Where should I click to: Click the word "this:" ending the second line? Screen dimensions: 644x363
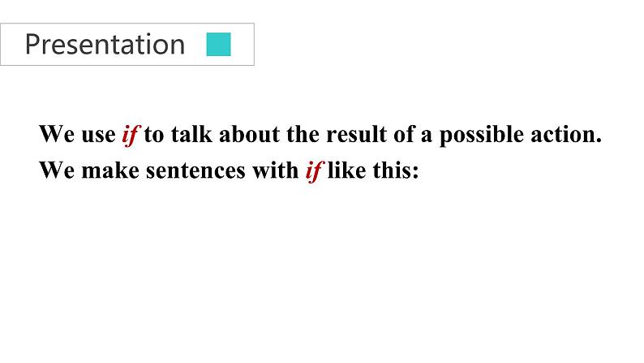click(x=394, y=172)
